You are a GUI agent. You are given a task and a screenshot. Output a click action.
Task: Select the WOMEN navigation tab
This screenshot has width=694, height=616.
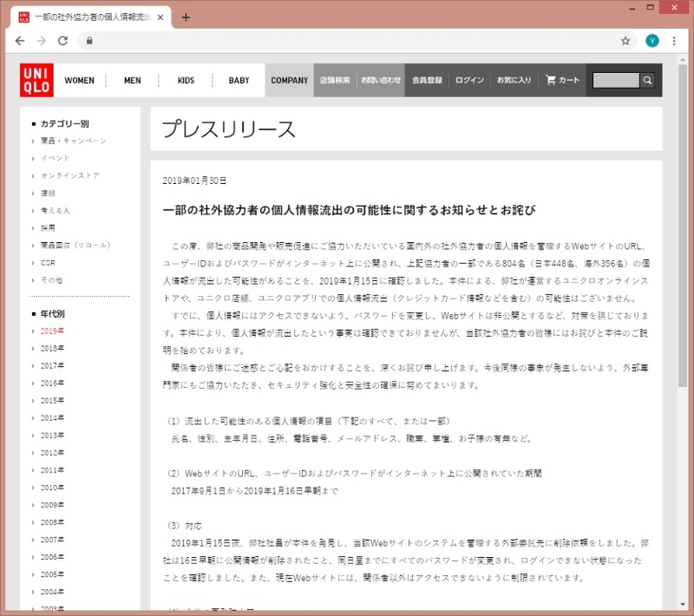click(79, 81)
